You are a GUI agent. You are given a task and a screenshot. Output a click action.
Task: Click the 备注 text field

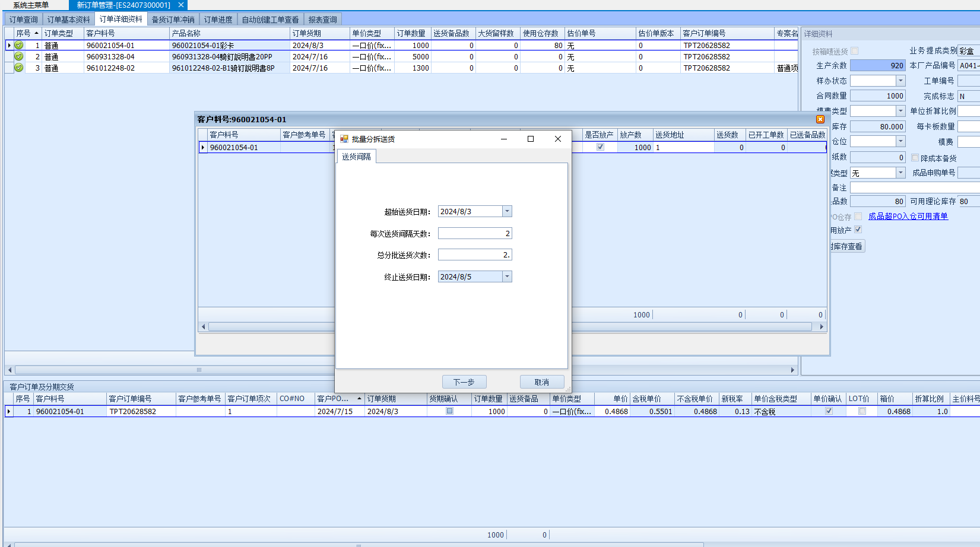coord(915,187)
